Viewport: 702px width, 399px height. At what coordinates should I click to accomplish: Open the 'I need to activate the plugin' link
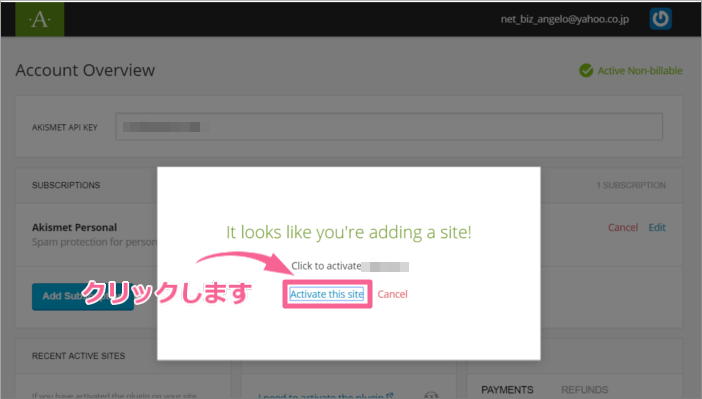pyautogui.click(x=325, y=396)
